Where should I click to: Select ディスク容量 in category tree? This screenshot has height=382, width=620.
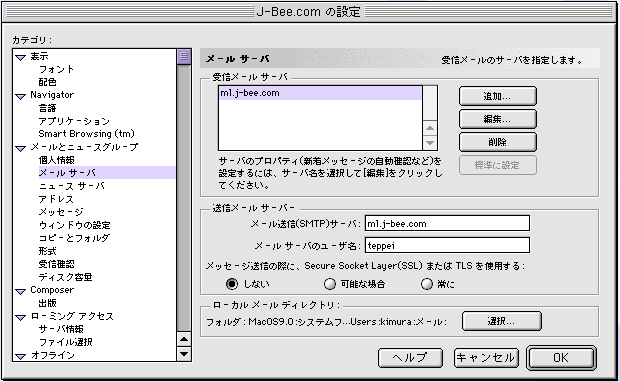[x=66, y=277]
